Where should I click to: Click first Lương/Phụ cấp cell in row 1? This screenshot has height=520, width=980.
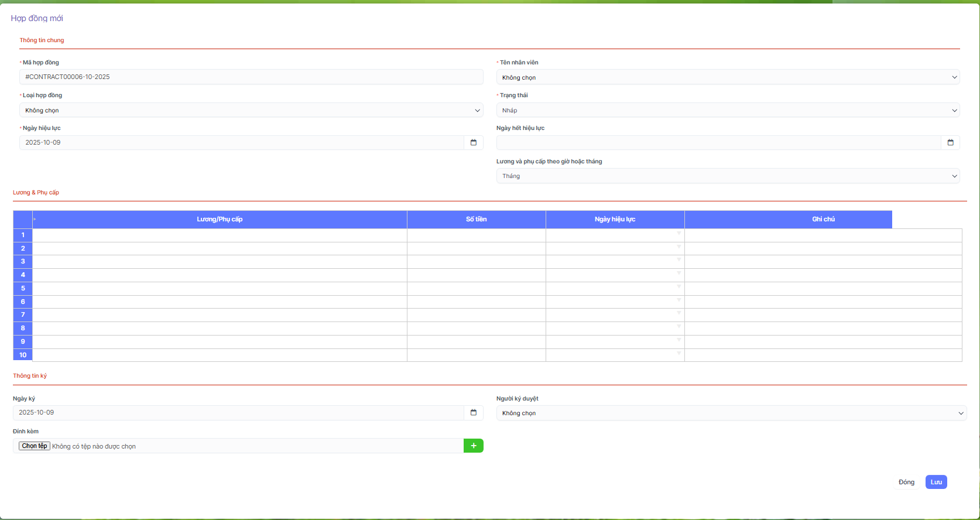point(220,235)
